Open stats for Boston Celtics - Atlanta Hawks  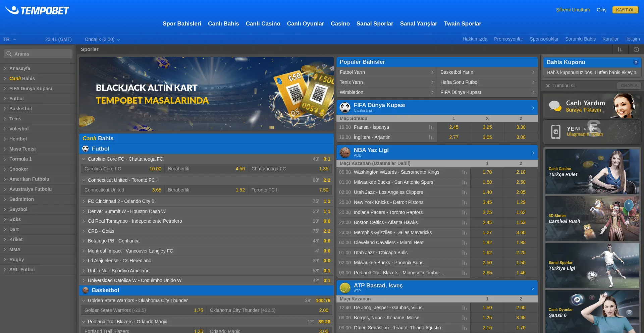pos(465,223)
